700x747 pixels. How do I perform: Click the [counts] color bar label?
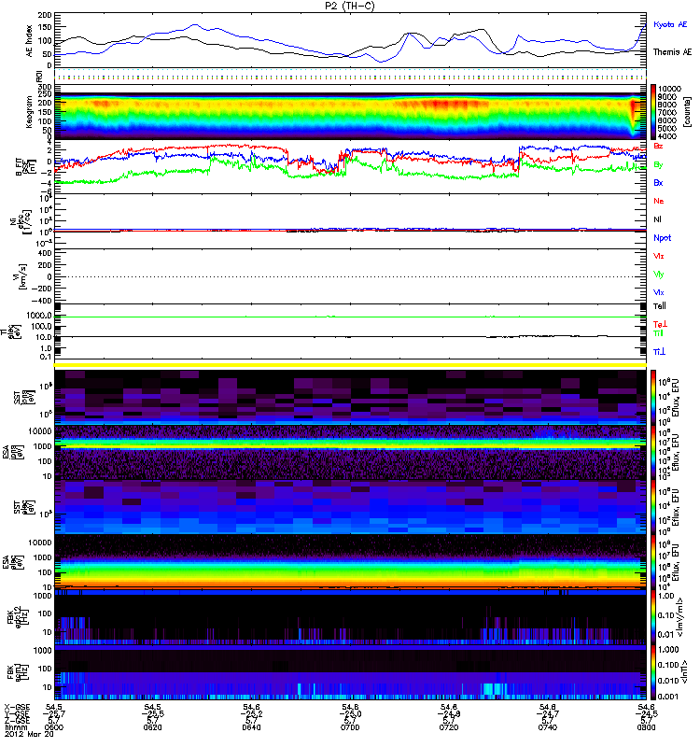(x=687, y=112)
